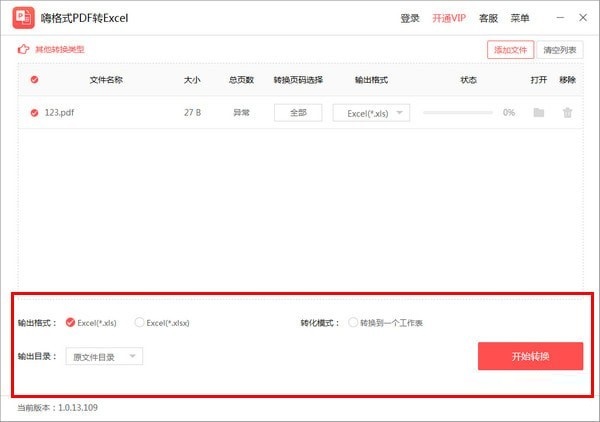Open 客服 customer service
The height and width of the screenshot is (422, 600).
click(x=488, y=18)
